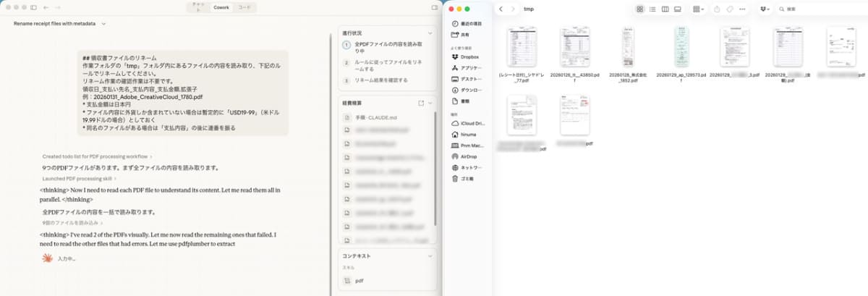Image resolution: width=868 pixels, height=296 pixels.
Task: Switch Finder to list view
Action: [652, 9]
